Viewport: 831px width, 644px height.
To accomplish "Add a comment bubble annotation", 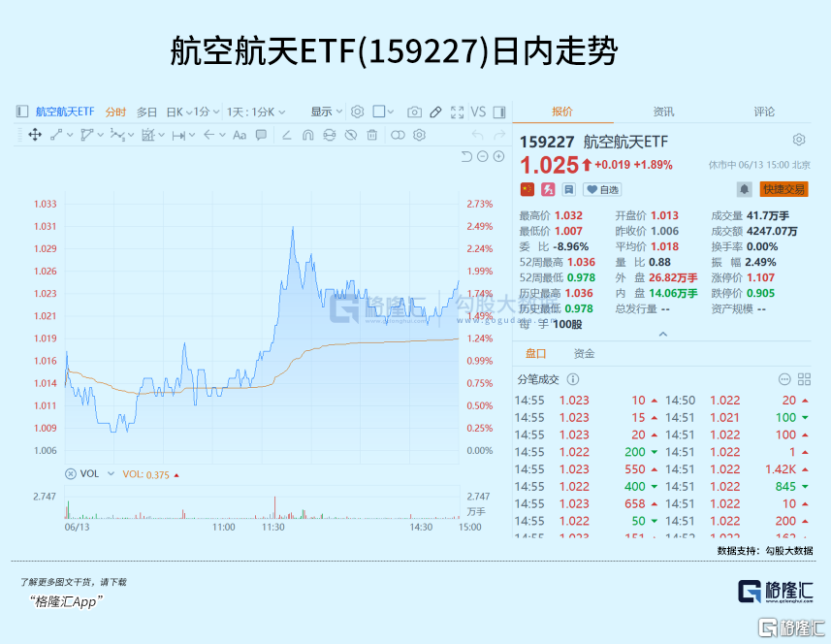I will point(261,135).
